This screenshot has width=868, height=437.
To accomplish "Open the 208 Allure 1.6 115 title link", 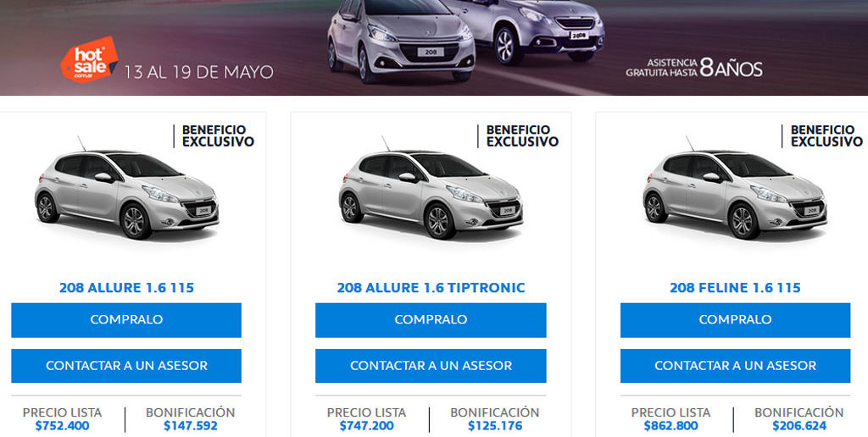I will tap(127, 288).
